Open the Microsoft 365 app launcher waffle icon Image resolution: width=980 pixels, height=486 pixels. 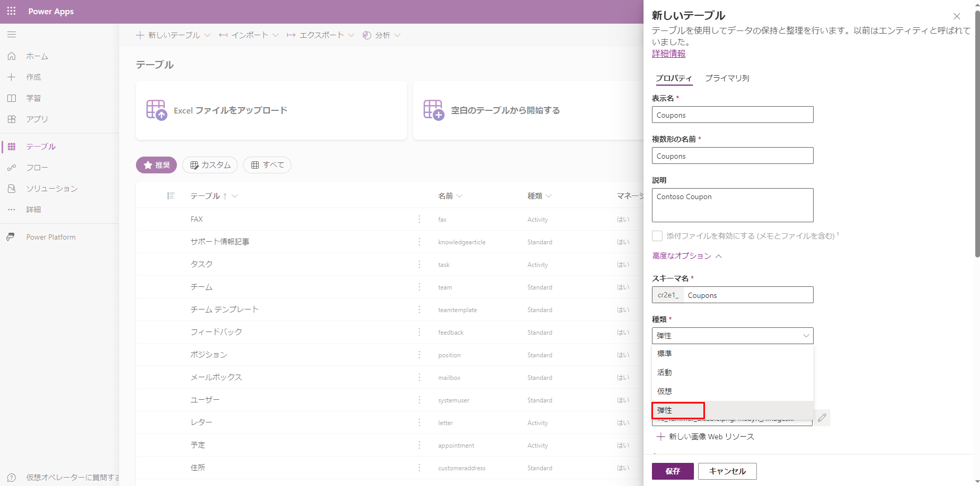point(11,11)
